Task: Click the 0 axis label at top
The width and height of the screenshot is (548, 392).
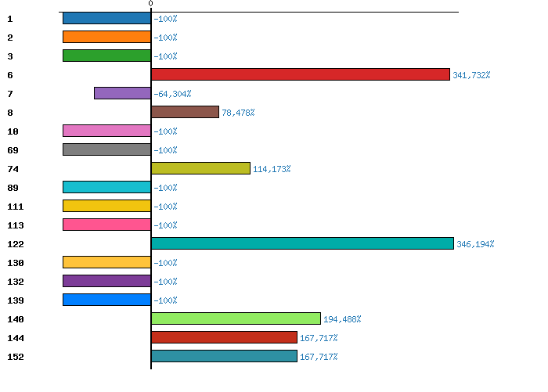Action: click(x=150, y=4)
